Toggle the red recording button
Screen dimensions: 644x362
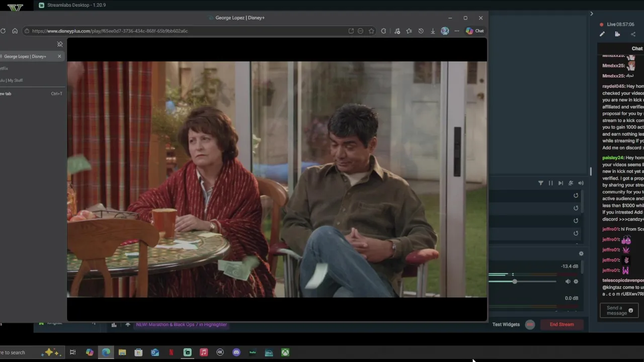[530, 324]
